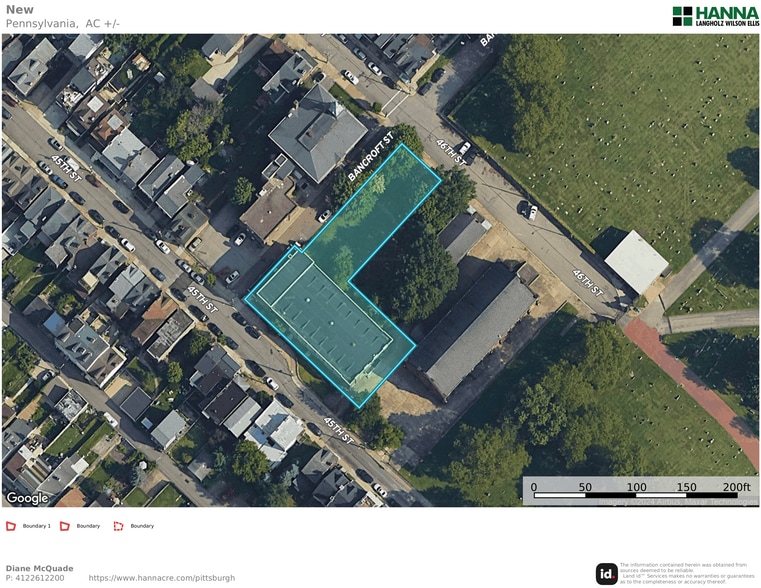Screen dimensions: 761x588
Task: Click the 0 scale bar label
Action: tap(534, 487)
